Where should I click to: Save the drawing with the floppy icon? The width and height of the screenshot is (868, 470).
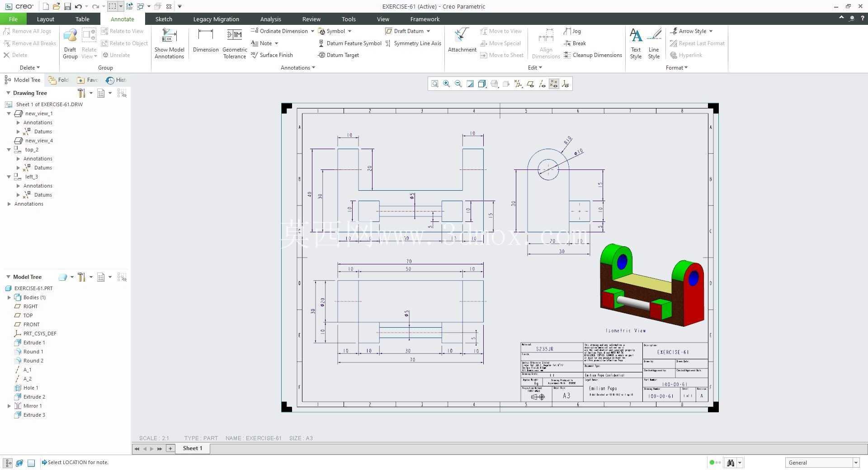coord(67,6)
